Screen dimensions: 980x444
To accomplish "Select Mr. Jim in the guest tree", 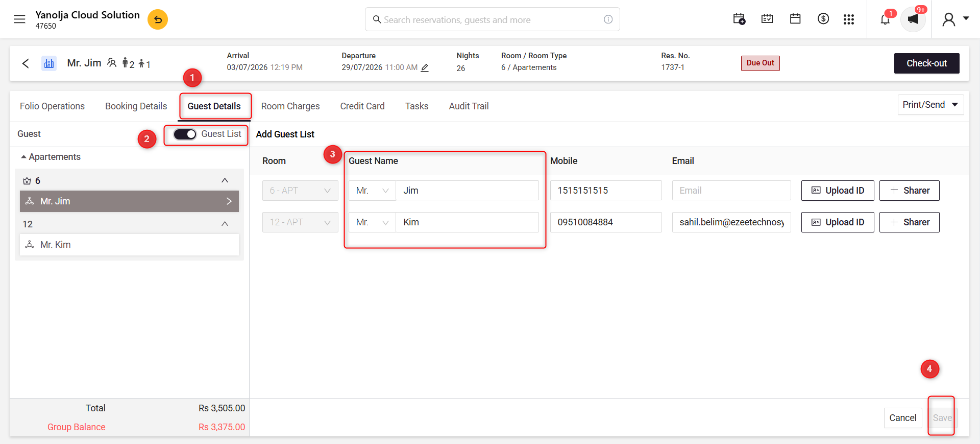I will [129, 201].
